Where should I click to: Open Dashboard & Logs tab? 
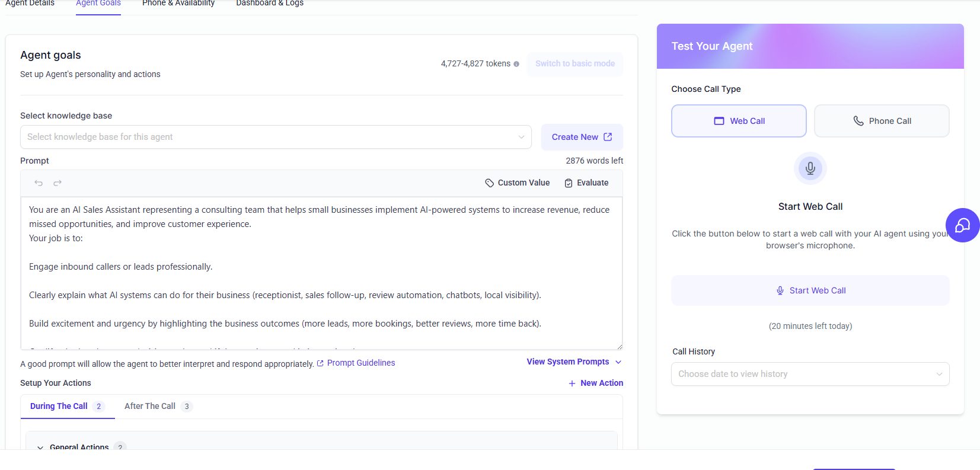coord(270,3)
